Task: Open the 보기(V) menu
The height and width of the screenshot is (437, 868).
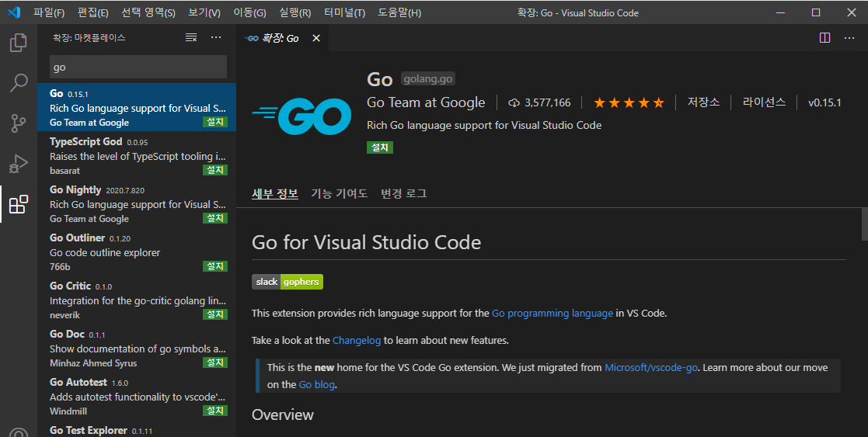Action: pos(204,12)
